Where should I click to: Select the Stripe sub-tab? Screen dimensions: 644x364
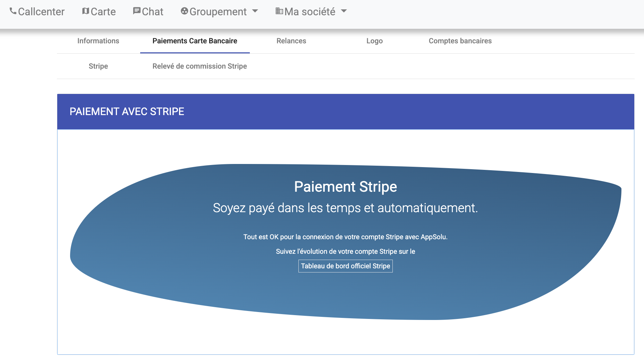click(x=98, y=66)
